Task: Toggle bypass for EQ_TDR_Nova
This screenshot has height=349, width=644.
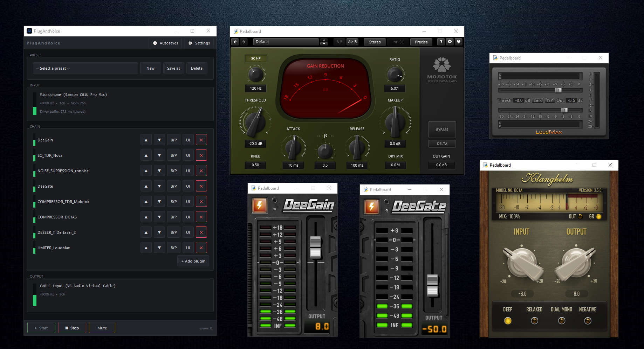Action: pyautogui.click(x=174, y=155)
